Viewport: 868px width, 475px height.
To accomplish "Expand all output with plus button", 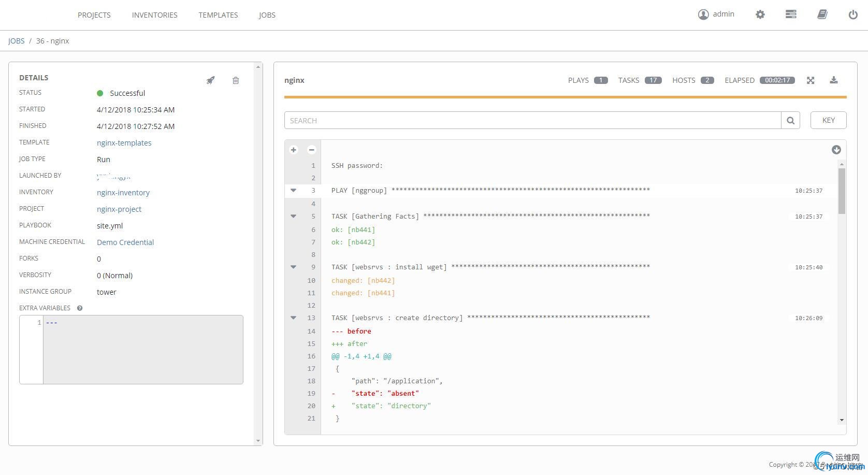I will tap(294, 150).
